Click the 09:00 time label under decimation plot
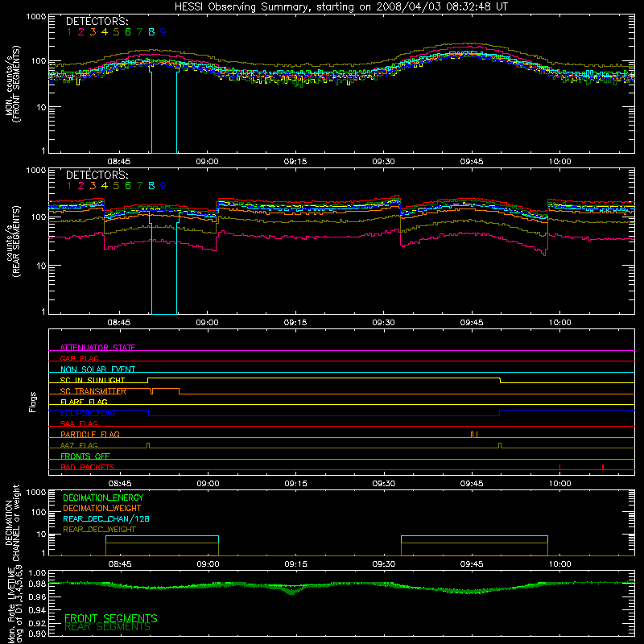The image size is (644, 644). coord(208,564)
